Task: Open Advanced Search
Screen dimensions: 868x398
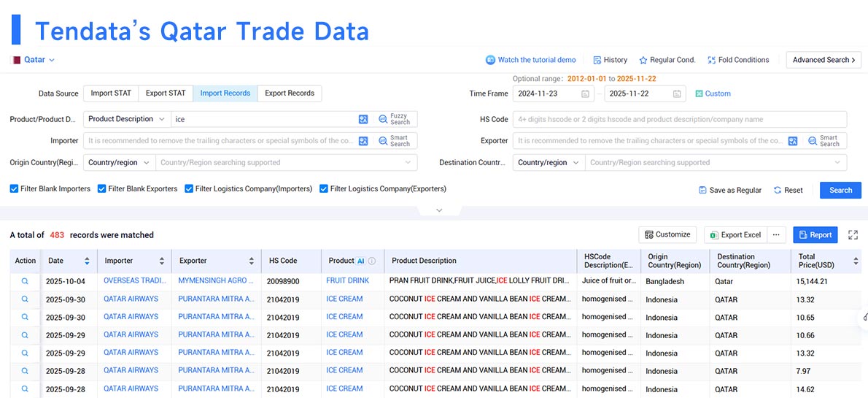Action: pyautogui.click(x=824, y=60)
